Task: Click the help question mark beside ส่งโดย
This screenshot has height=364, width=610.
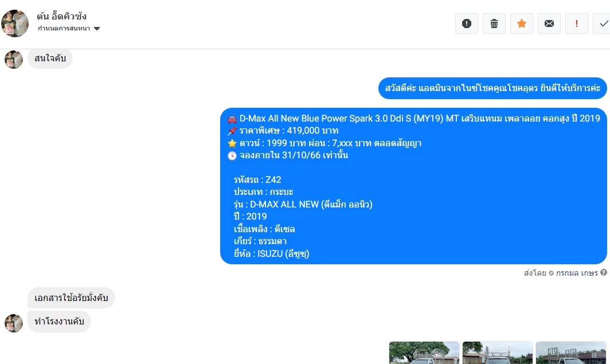Action: (x=603, y=273)
